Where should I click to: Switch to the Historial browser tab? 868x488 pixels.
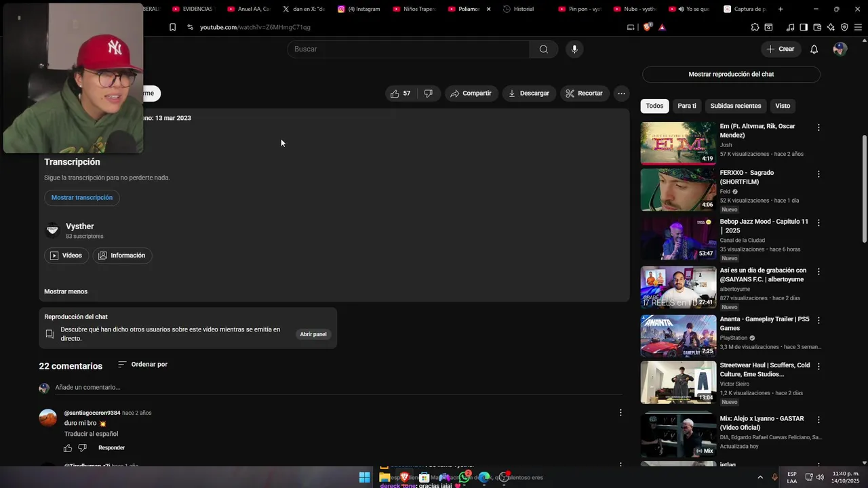click(x=519, y=9)
